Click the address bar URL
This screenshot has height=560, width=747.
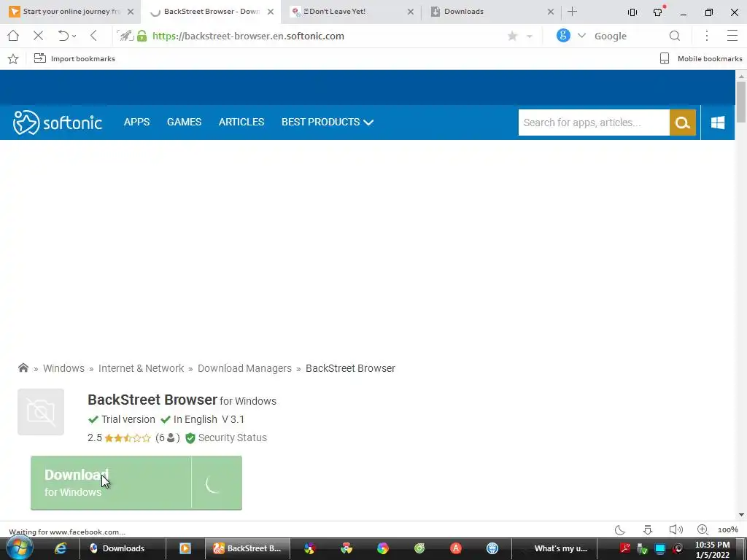[248, 36]
